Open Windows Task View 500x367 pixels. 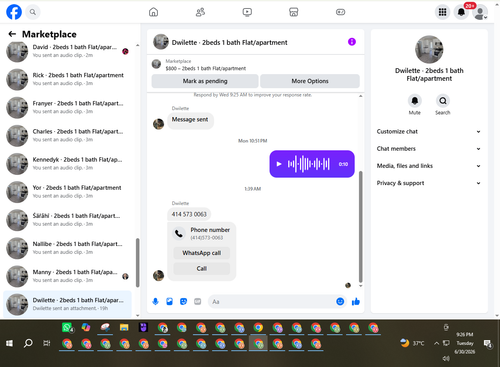click(47, 343)
